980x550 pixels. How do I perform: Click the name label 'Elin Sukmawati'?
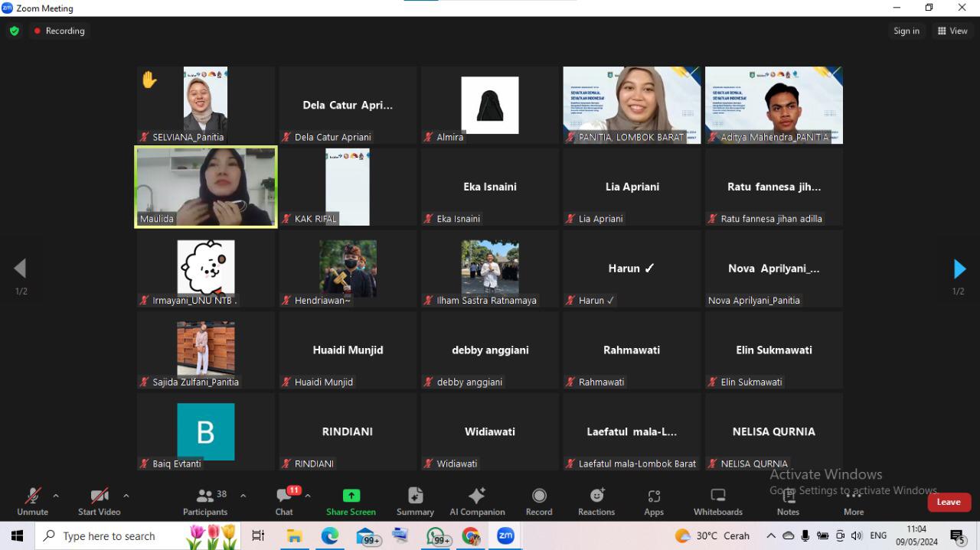tap(751, 382)
